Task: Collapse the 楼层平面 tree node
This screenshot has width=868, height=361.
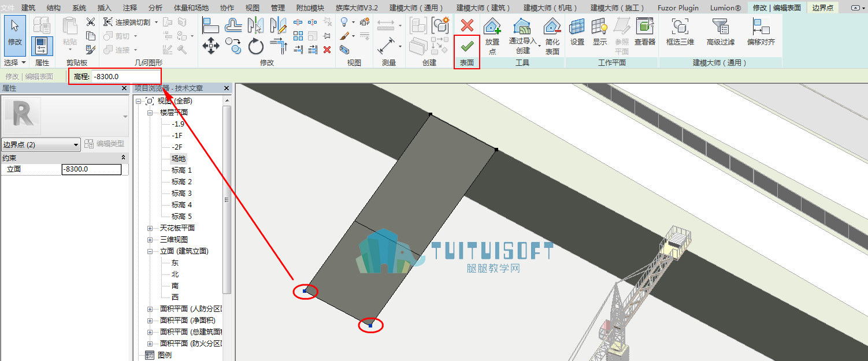Action: coord(150,113)
